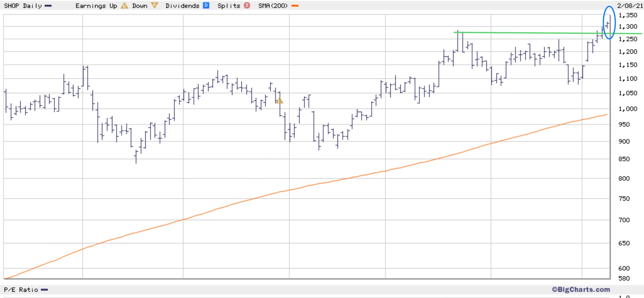Click the blue Dividends D icon
The image size is (644, 298).
206,5
